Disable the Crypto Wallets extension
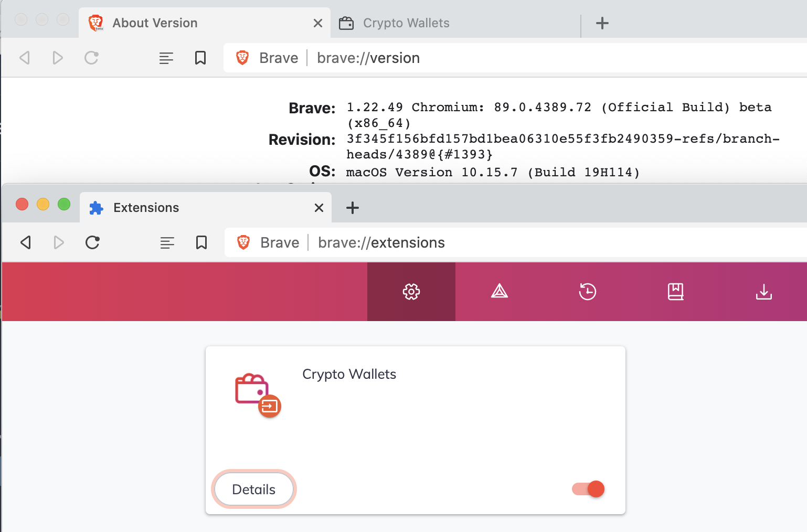This screenshot has width=807, height=532. click(x=587, y=489)
